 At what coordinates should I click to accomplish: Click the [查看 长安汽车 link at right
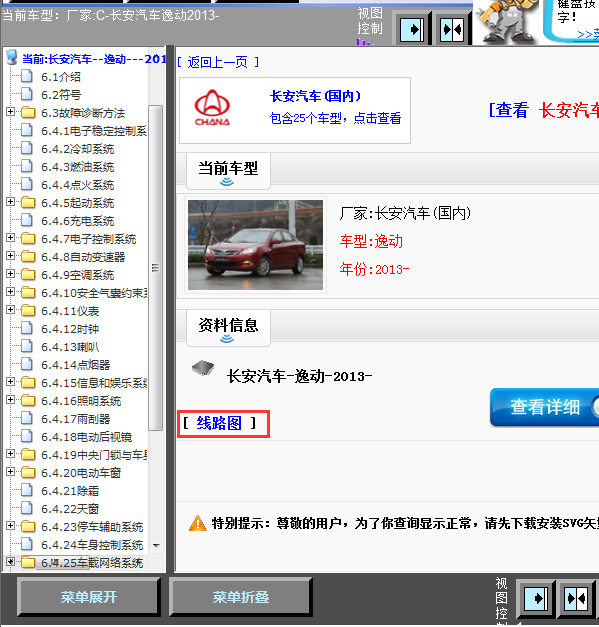click(544, 110)
